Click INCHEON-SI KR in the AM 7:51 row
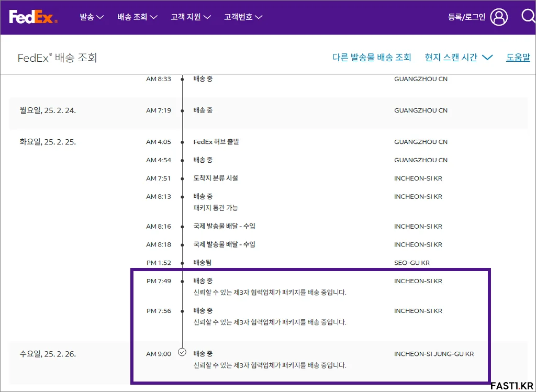536x392 pixels. coord(418,178)
